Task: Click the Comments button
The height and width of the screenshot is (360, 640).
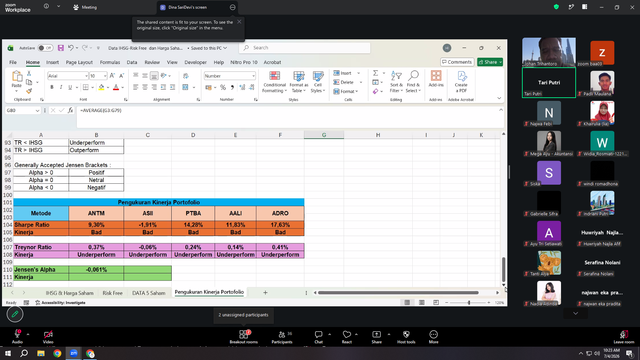Action: coord(457,62)
